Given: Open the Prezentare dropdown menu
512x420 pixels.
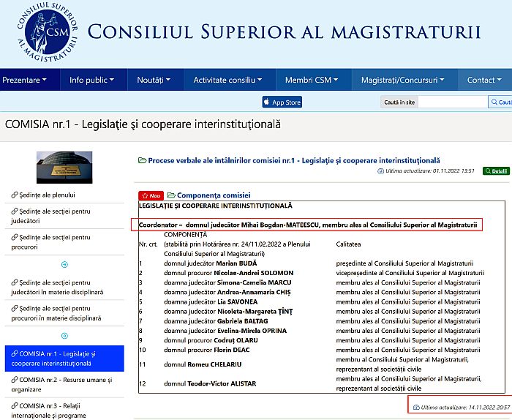Looking at the screenshot, I should (x=24, y=80).
